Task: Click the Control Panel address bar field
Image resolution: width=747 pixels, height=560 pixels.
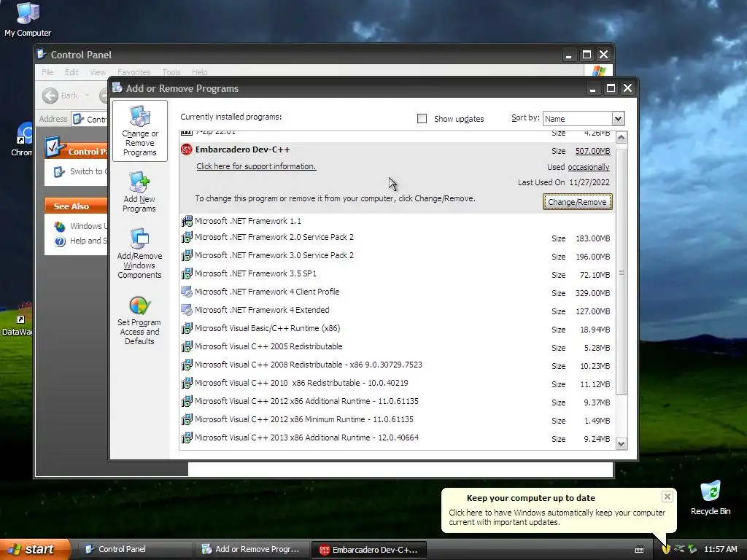Action: click(x=90, y=119)
